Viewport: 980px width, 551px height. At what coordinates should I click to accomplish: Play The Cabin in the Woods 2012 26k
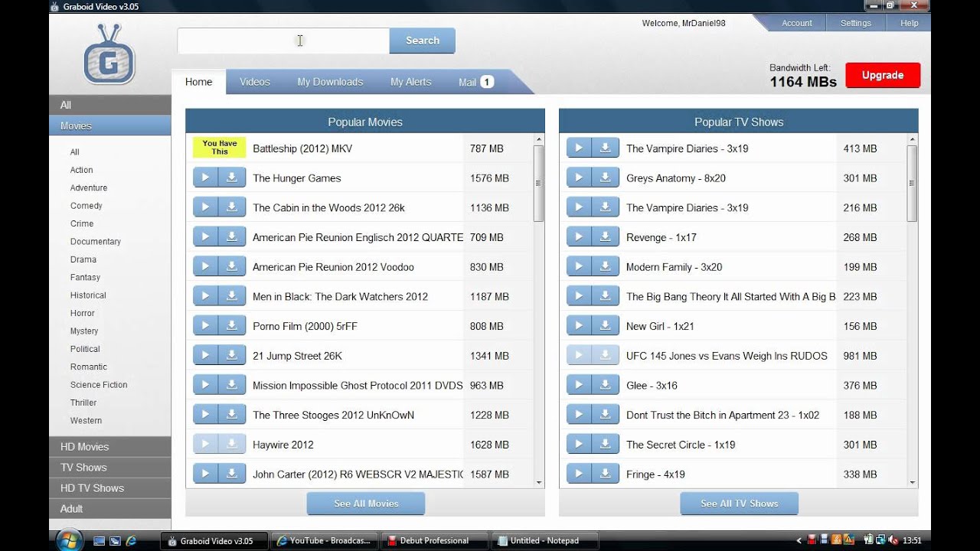click(x=205, y=207)
